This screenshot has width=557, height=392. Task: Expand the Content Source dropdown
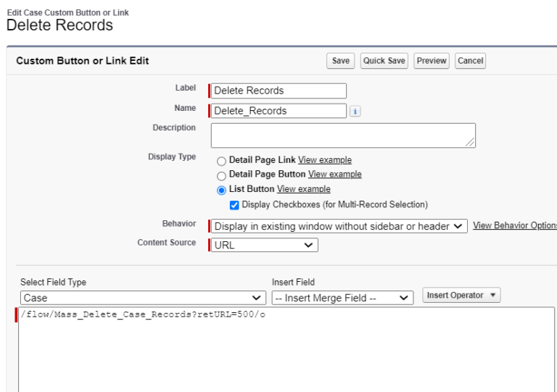click(265, 246)
